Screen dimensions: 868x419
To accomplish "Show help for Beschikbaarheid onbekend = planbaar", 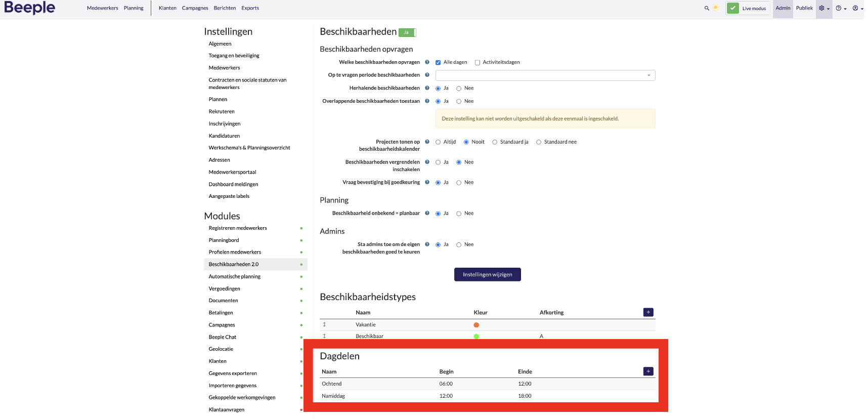I will pos(427,213).
